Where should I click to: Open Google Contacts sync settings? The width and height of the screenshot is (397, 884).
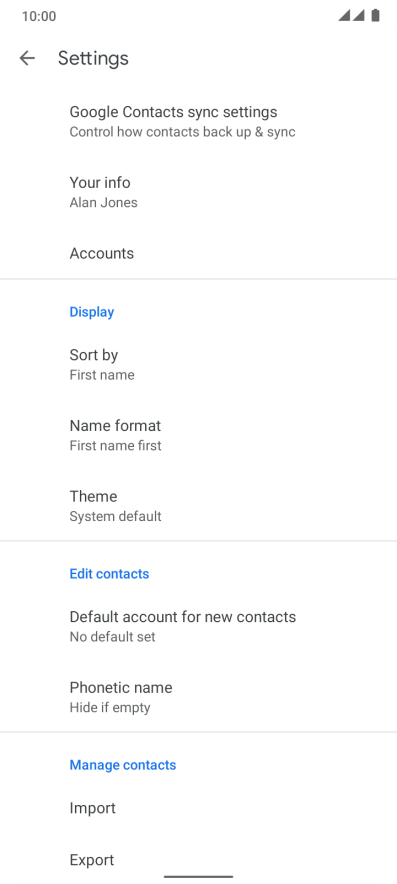point(198,121)
